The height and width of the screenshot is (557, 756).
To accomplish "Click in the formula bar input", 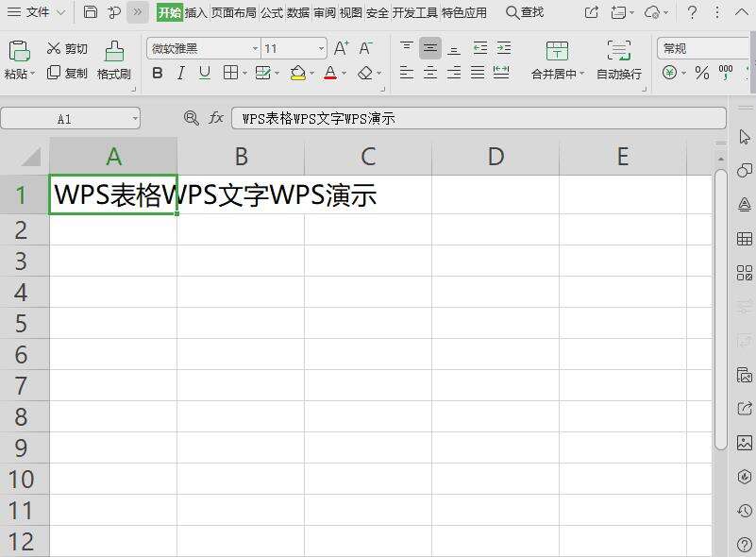I will [479, 118].
